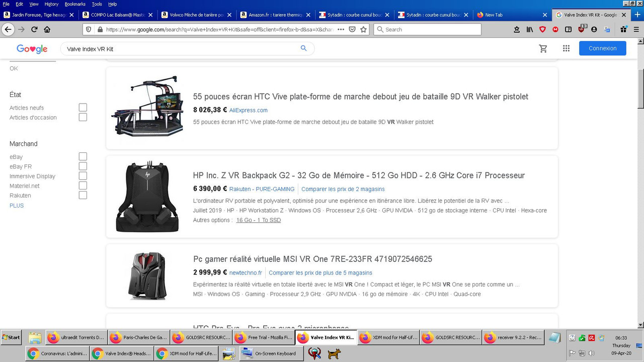Open the Edit menu

pos(19,4)
